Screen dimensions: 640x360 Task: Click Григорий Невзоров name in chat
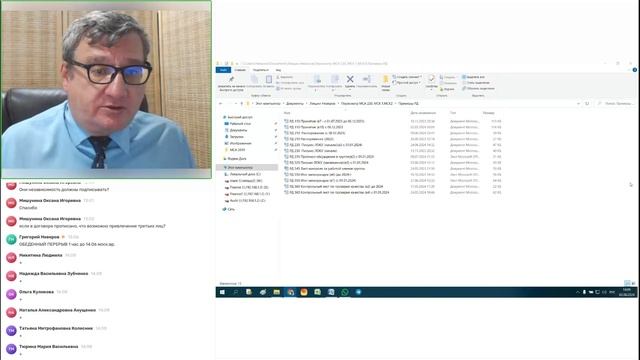[x=39, y=237]
